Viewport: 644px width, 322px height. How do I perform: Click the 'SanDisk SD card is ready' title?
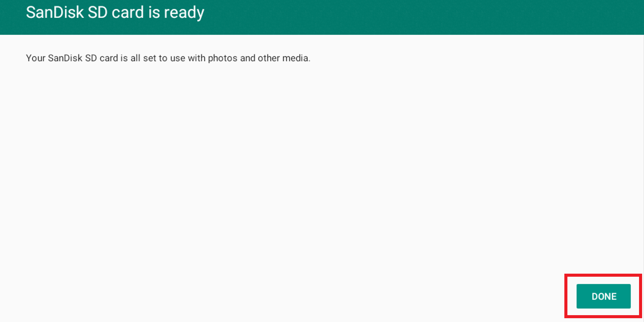coord(115,13)
